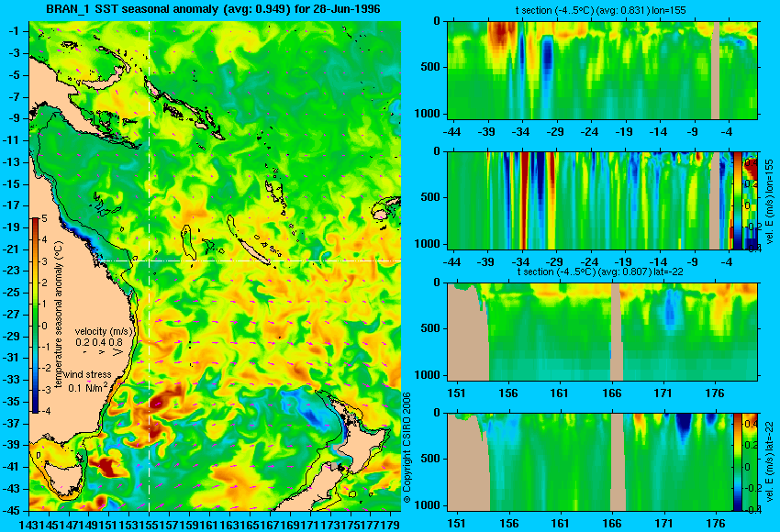Click the 't section ... lat=-22' plot title

click(x=600, y=272)
